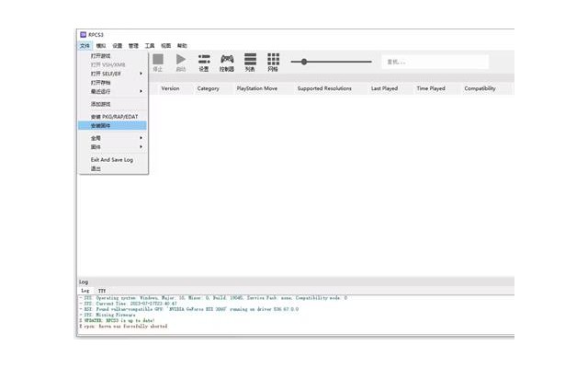Select highlighted Install Firmware (安装固件) entry
Image resolution: width=588 pixels, height=368 pixels.
click(x=112, y=126)
